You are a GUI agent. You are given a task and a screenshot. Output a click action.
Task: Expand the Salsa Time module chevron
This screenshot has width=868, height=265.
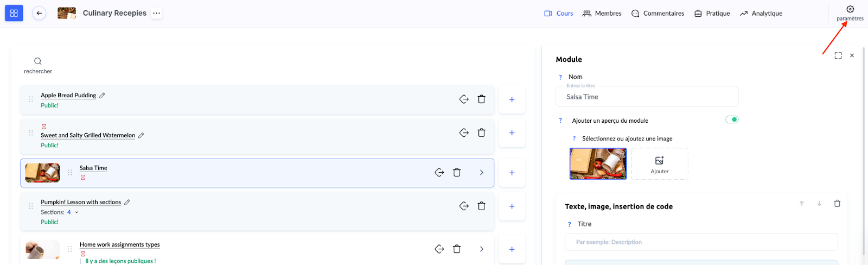(481, 172)
